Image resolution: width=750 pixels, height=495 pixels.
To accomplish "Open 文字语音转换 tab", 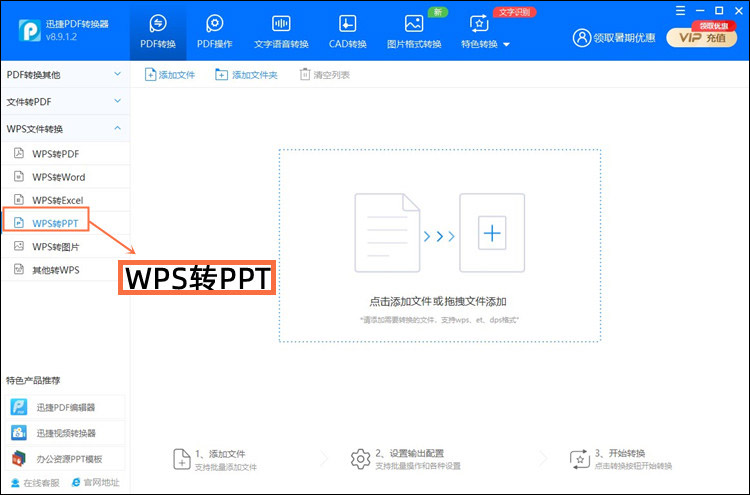I will 281,32.
